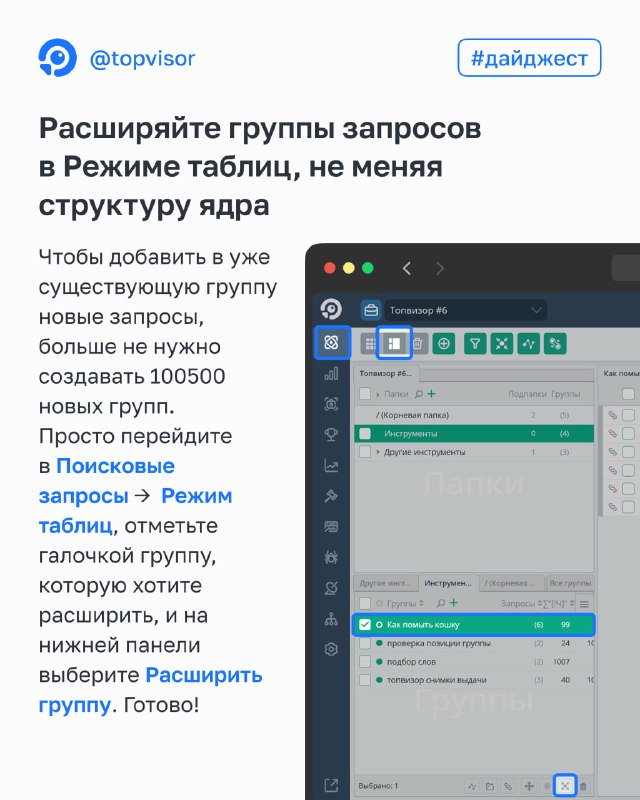Switch to the Другие инст... tab
This screenshot has width=640, height=800.
point(385,583)
